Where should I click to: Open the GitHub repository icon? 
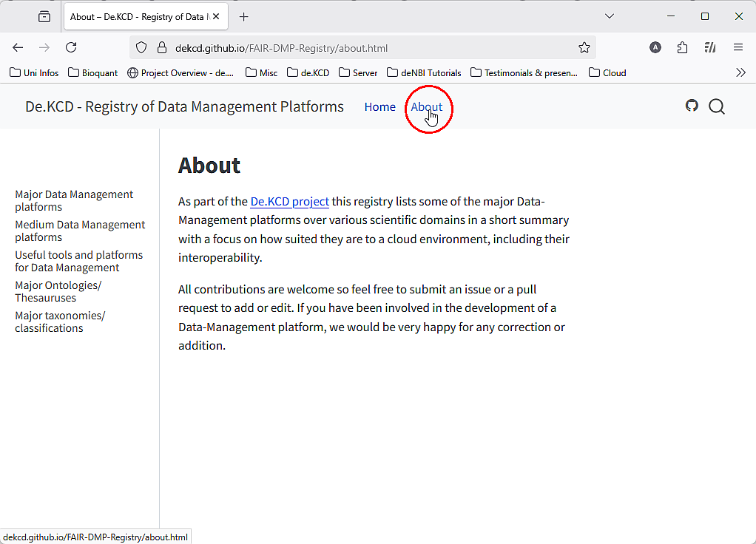692,106
